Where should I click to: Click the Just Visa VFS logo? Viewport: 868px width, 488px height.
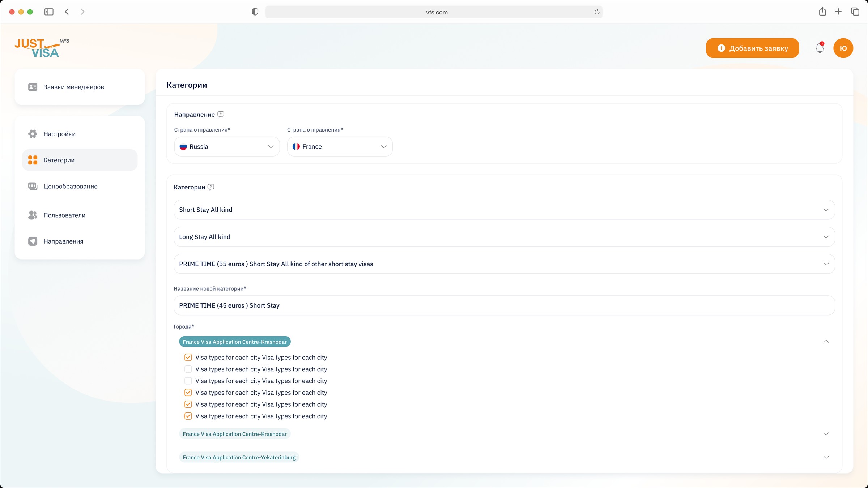pos(42,48)
